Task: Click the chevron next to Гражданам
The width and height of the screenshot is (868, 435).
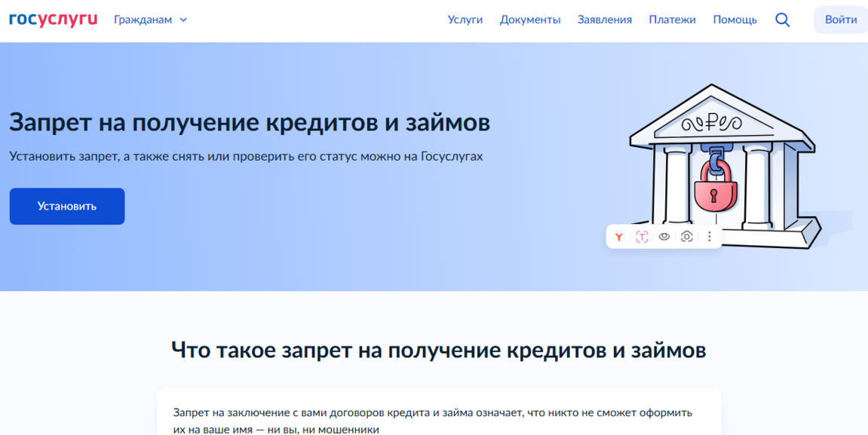Action: (x=183, y=20)
